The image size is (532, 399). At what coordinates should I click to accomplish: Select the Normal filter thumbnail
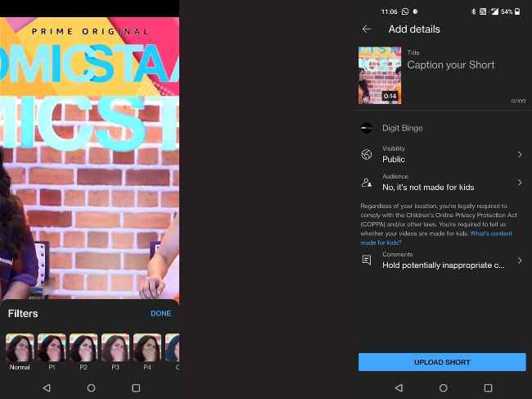(x=20, y=347)
